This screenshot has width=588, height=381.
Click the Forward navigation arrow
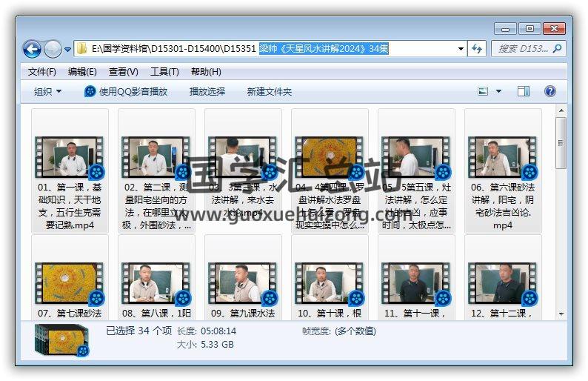point(53,50)
